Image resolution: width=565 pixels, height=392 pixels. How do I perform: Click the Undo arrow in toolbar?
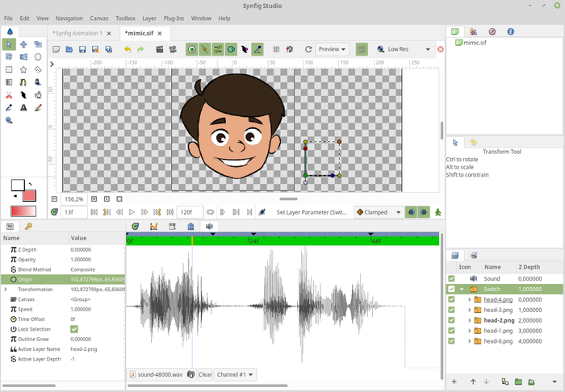click(128, 49)
